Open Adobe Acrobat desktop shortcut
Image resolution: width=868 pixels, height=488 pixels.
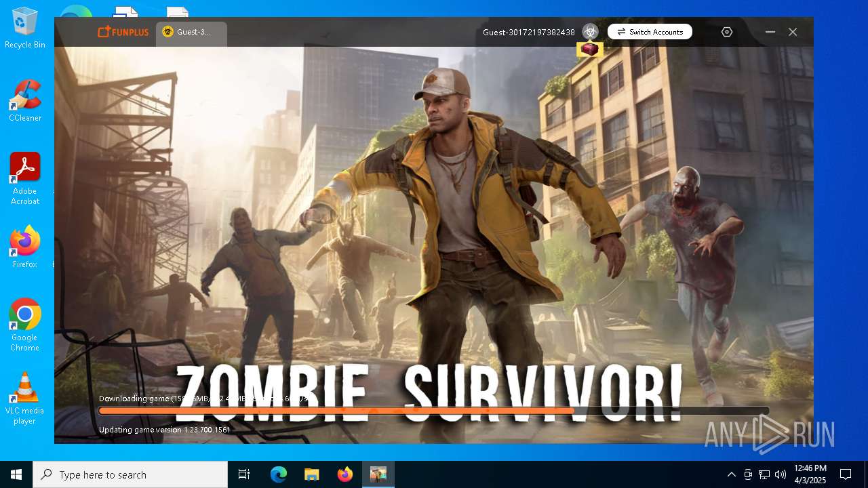pyautogui.click(x=25, y=179)
